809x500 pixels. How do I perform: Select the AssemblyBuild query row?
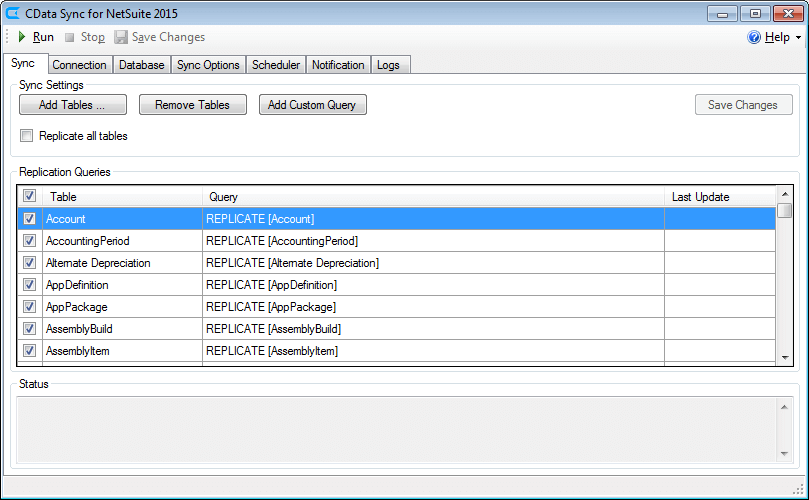(x=433, y=329)
